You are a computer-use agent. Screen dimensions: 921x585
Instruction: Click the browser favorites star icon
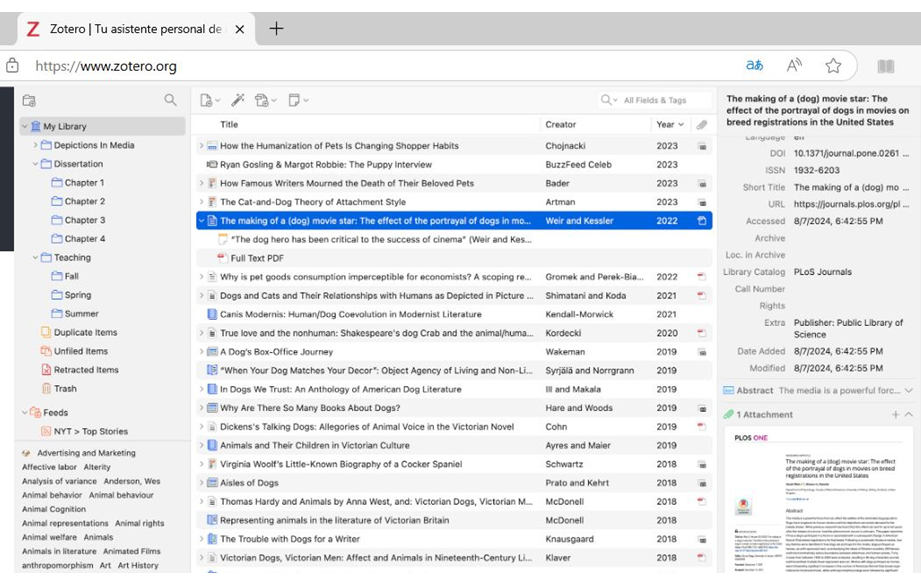point(833,66)
